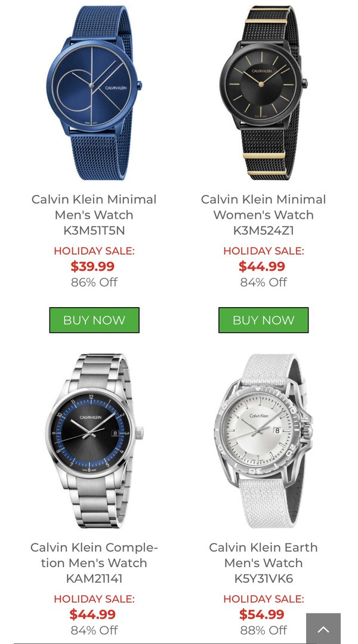Tap the scroll-to-top arrow icon
The width and height of the screenshot is (358, 644).
pos(323,629)
